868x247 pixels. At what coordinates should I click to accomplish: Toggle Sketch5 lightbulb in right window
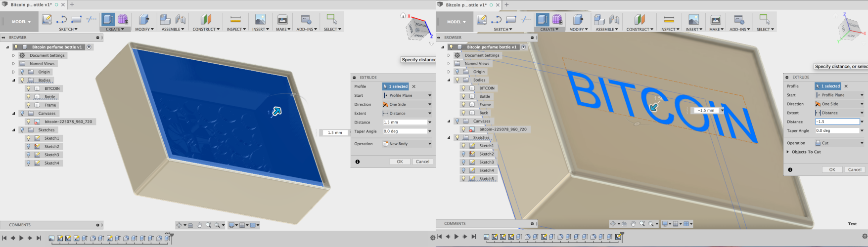coord(463,178)
